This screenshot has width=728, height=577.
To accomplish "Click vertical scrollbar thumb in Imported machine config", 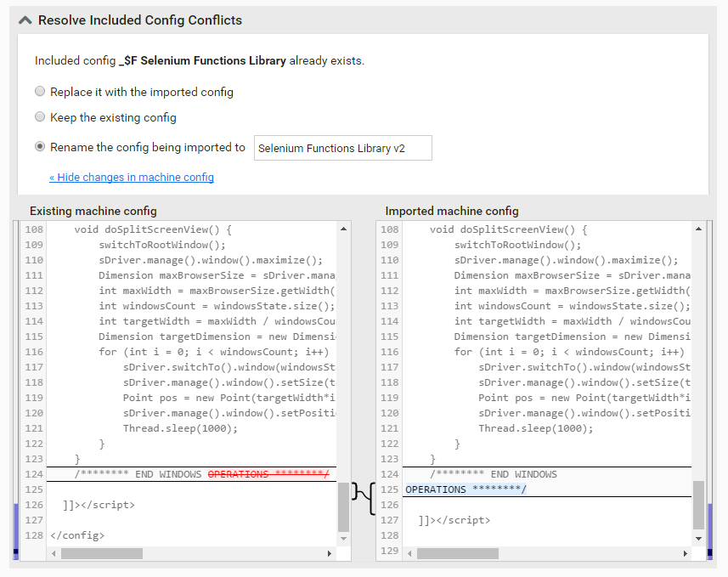I will 698,505.
